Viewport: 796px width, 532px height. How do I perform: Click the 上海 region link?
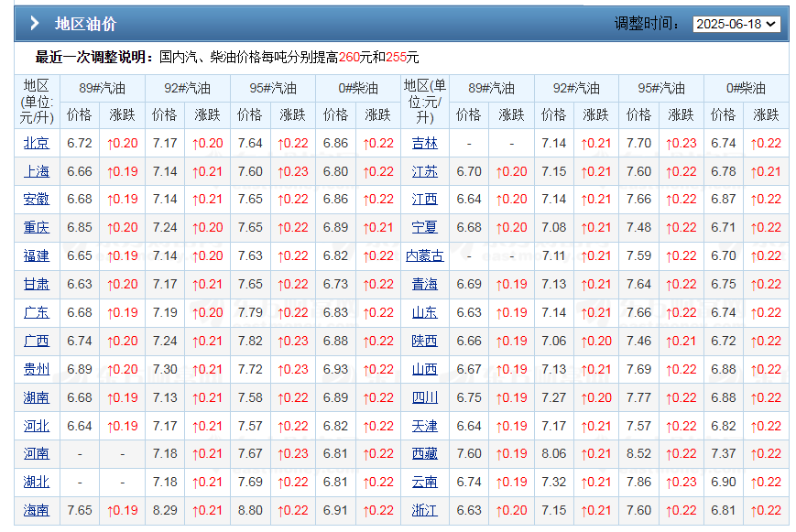37,171
